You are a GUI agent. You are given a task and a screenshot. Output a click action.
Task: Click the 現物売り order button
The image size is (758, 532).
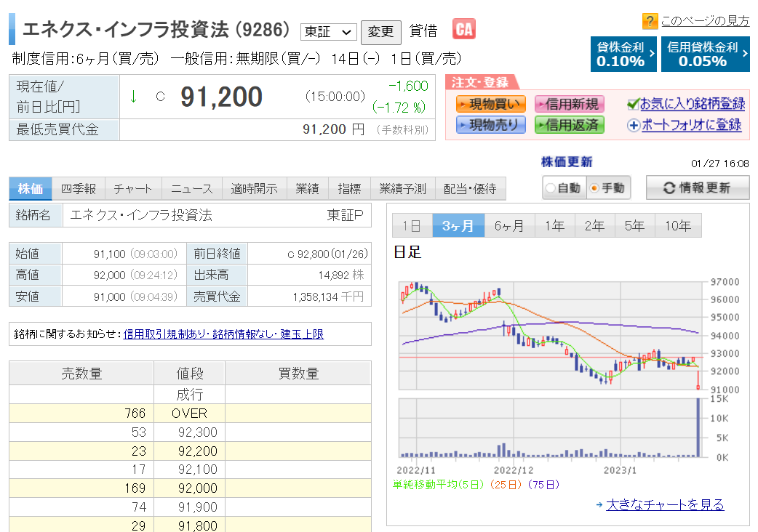coord(491,125)
